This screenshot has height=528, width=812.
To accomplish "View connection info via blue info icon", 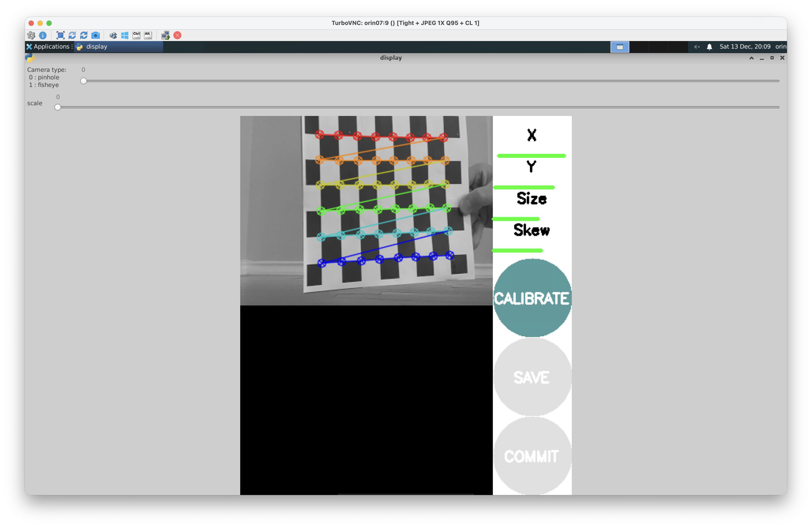I will [43, 35].
